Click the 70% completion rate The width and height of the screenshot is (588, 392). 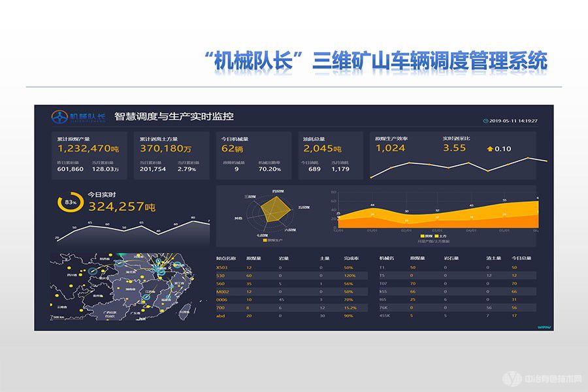pyautogui.click(x=349, y=300)
